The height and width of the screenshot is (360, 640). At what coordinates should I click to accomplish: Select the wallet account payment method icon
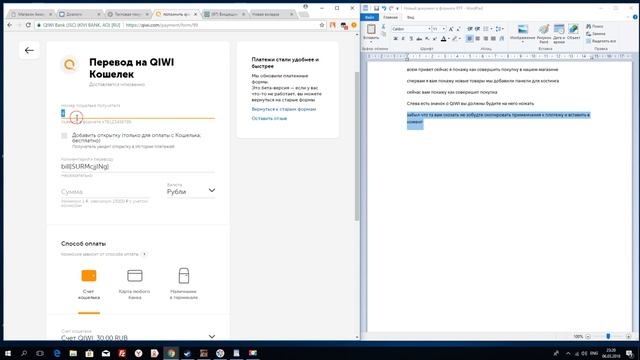(89, 276)
